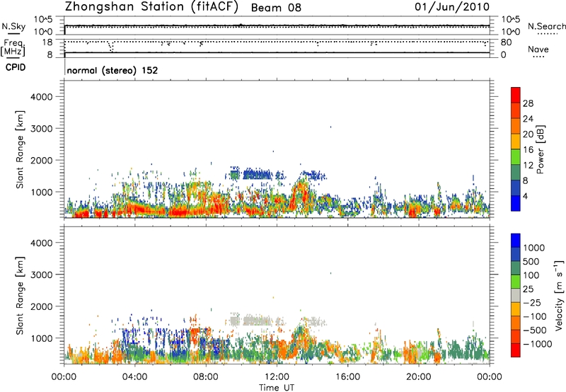Click the 80 tick label near Nave
Image resolution: width=566 pixels, height=392 pixels.
click(506, 42)
